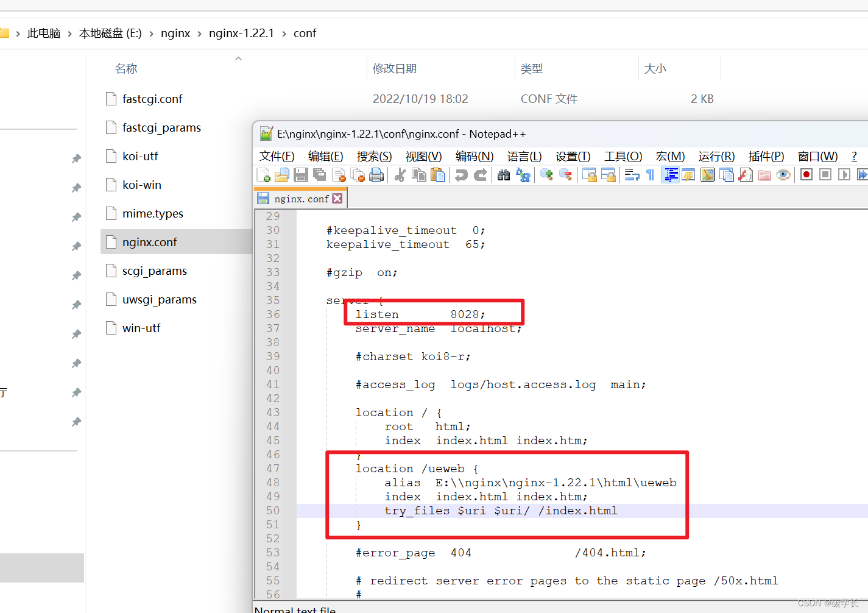Sort Explorer files by 修改日期 column
The height and width of the screenshot is (613, 868).
click(395, 69)
